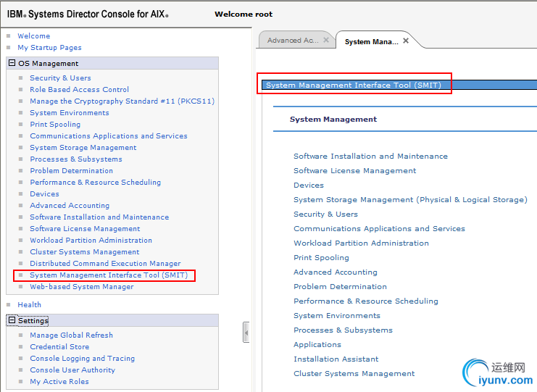Click Performance & Resource Scheduling in main panel
The image size is (537, 392).
point(366,301)
